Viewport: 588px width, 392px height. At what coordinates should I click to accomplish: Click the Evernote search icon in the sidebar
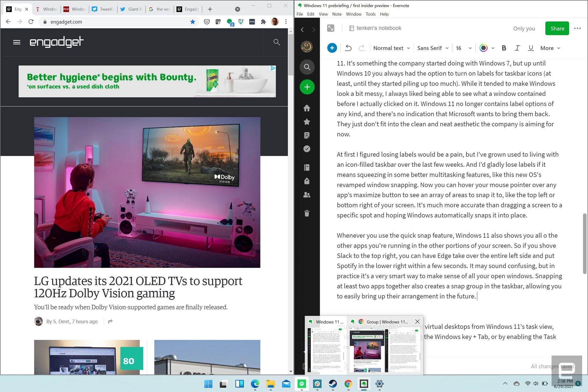[x=307, y=67]
